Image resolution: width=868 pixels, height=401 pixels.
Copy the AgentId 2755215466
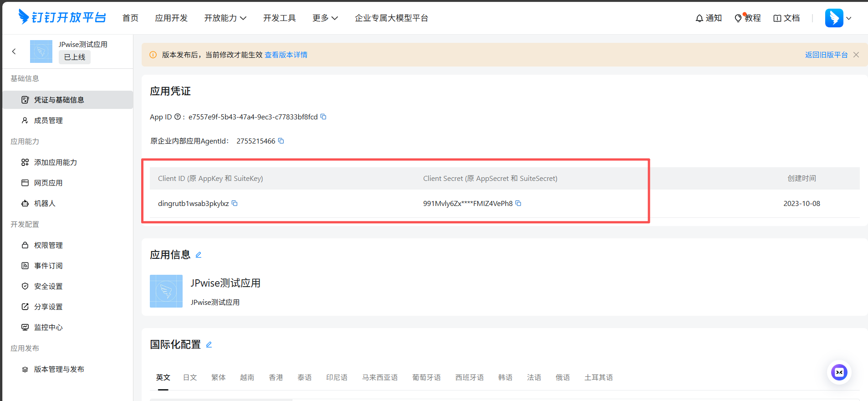pos(281,141)
